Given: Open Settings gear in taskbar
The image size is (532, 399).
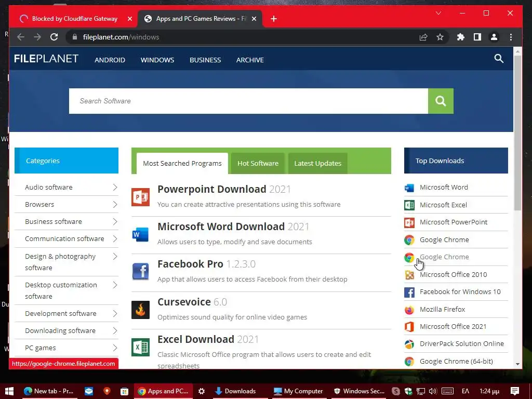Looking at the screenshot, I should (x=202, y=391).
